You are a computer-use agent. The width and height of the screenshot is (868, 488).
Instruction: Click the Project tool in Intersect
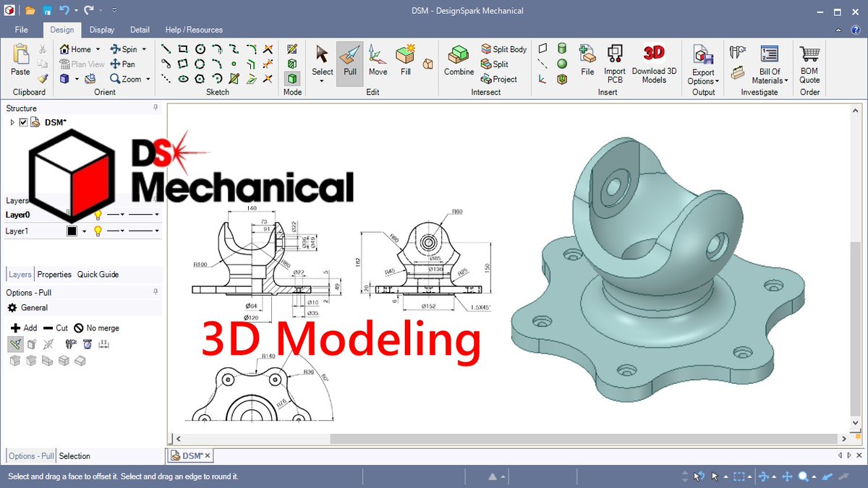[498, 79]
